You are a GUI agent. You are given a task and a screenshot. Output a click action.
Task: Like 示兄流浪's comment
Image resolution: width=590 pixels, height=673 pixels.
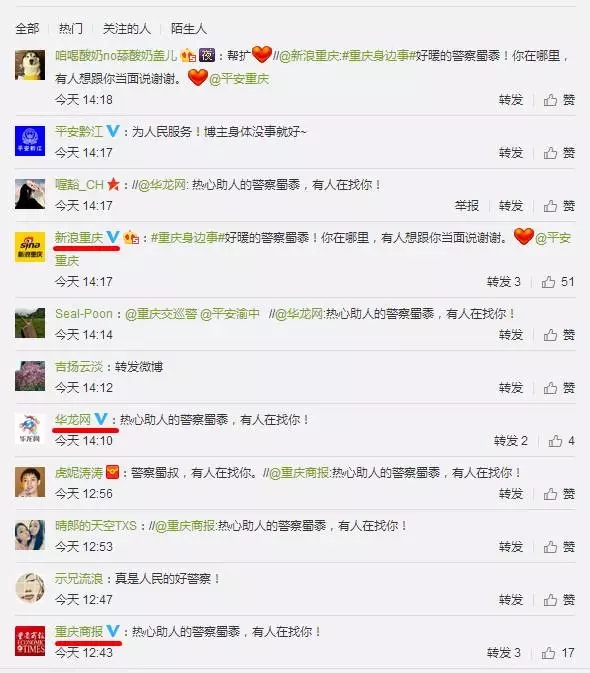(559, 600)
